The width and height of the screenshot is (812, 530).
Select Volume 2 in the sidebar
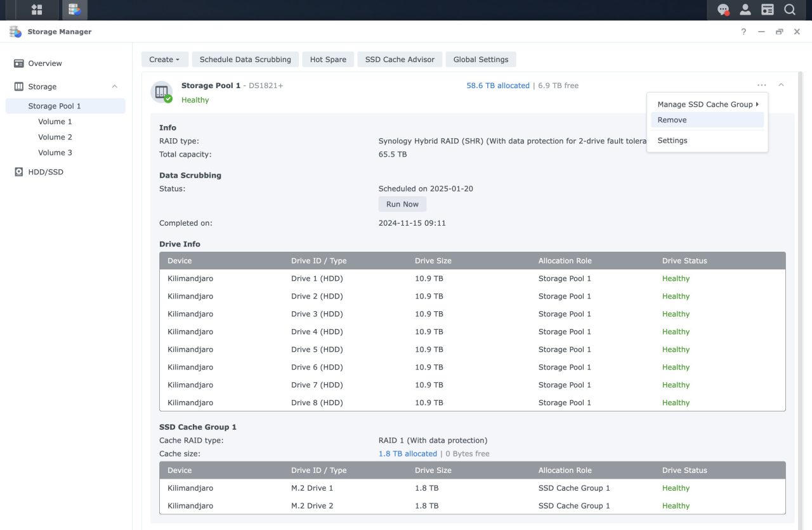click(65, 137)
